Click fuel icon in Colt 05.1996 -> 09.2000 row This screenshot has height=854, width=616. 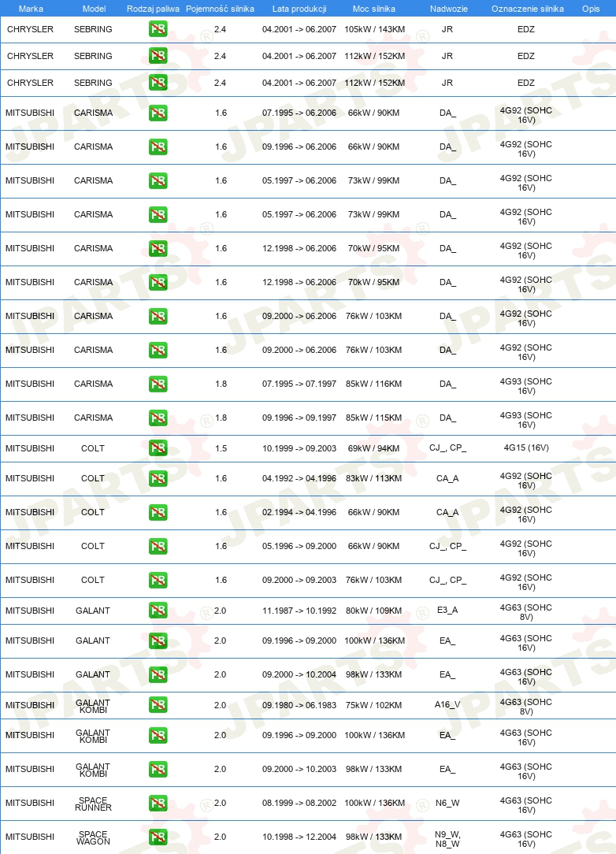(x=158, y=546)
